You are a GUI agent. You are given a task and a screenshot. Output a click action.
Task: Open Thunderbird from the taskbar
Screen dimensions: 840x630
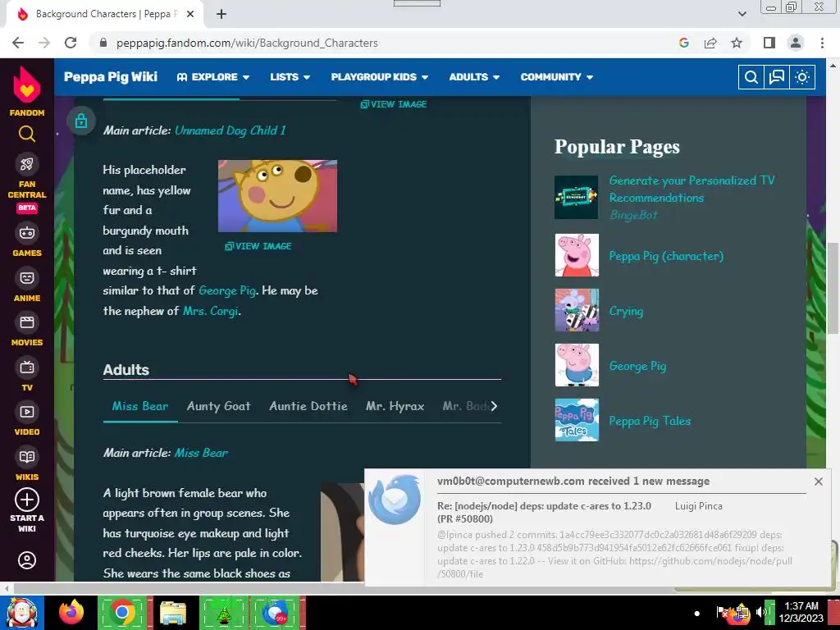pyautogui.click(x=275, y=613)
